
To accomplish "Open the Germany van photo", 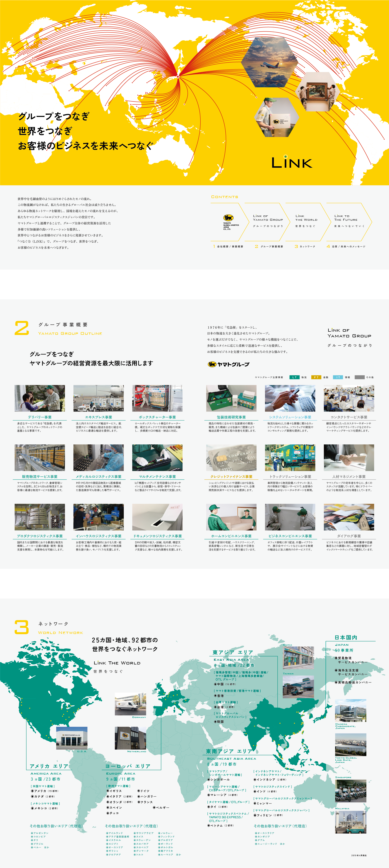I will (x=130, y=704).
